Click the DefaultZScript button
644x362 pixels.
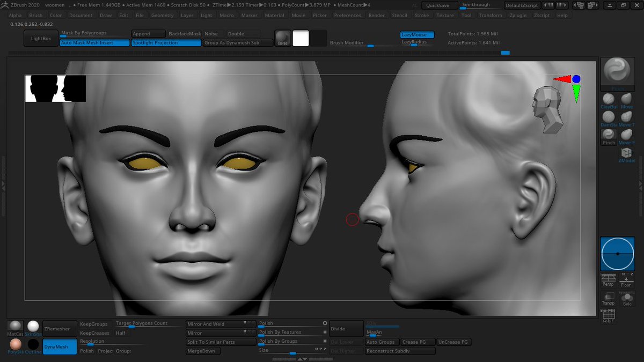click(x=522, y=5)
